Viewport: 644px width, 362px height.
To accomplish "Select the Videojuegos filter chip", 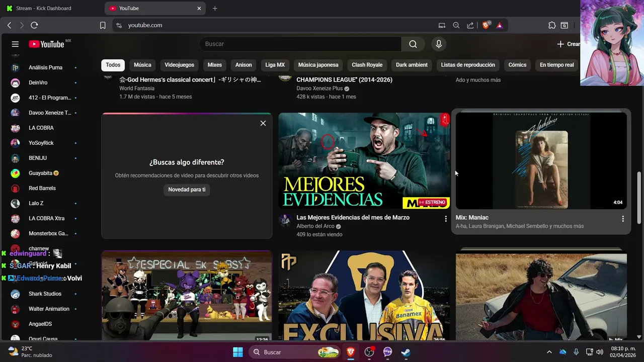I will click(179, 65).
